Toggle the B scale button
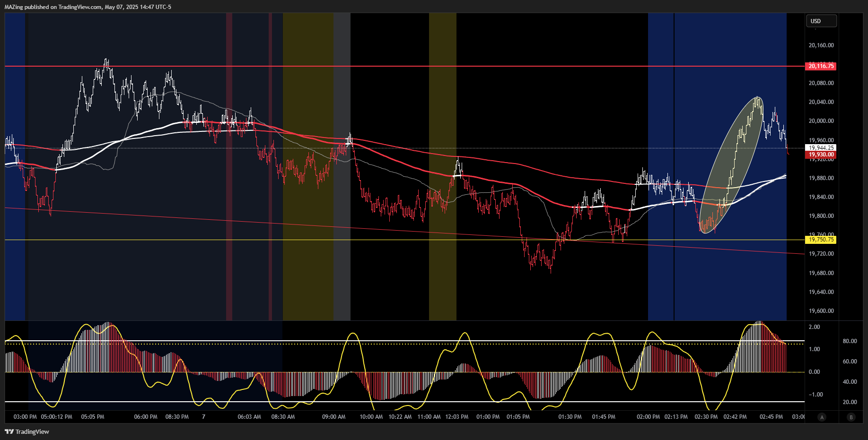 [x=851, y=417]
